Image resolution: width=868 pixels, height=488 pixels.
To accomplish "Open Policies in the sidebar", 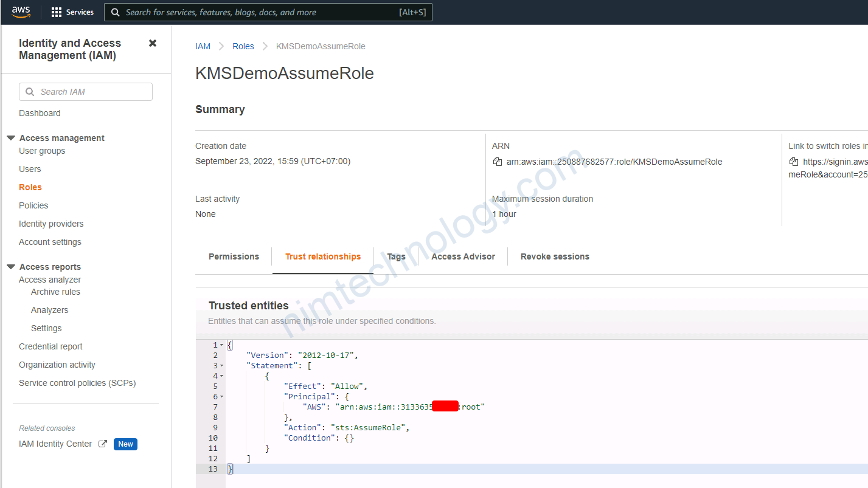I will (33, 205).
